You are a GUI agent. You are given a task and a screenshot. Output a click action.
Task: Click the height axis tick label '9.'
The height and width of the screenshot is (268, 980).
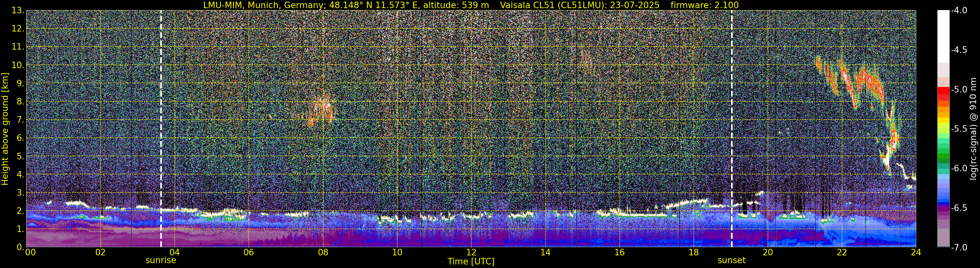20,83
